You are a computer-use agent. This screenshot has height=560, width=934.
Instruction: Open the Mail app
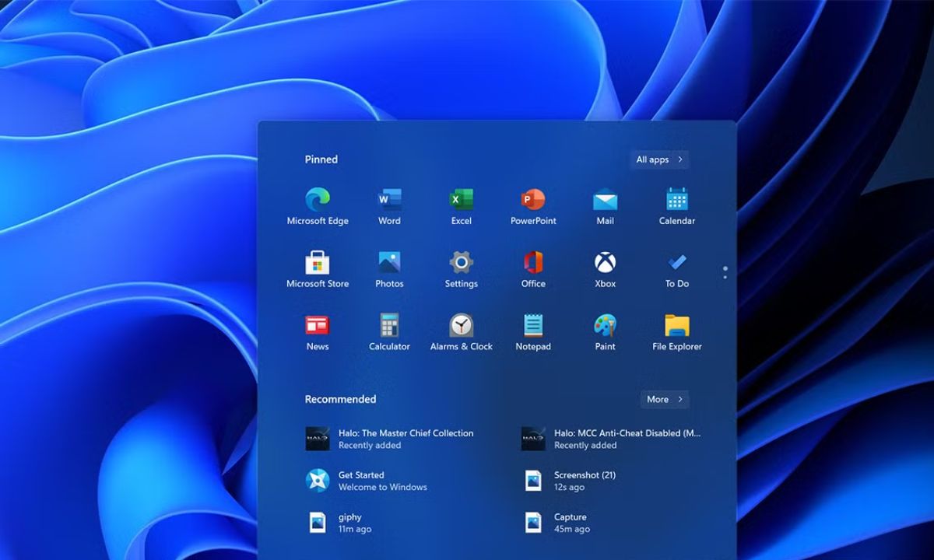tap(605, 206)
